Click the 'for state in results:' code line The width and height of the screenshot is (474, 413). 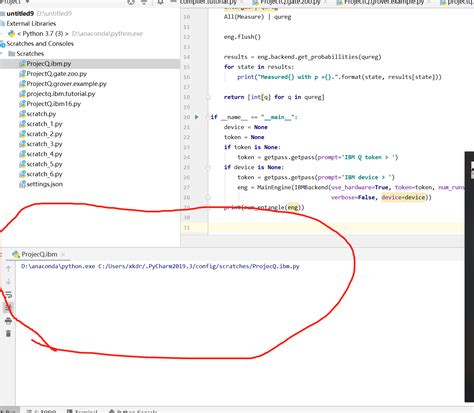point(259,67)
